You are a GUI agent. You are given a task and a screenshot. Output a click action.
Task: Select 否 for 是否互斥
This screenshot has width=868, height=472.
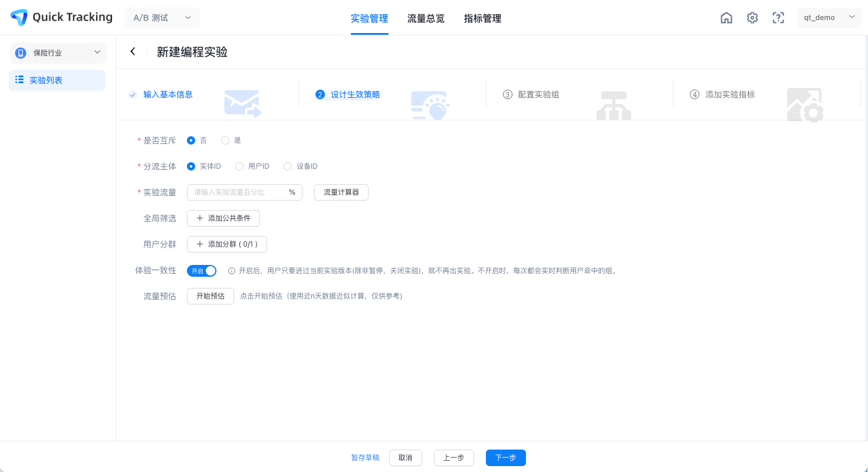point(191,140)
